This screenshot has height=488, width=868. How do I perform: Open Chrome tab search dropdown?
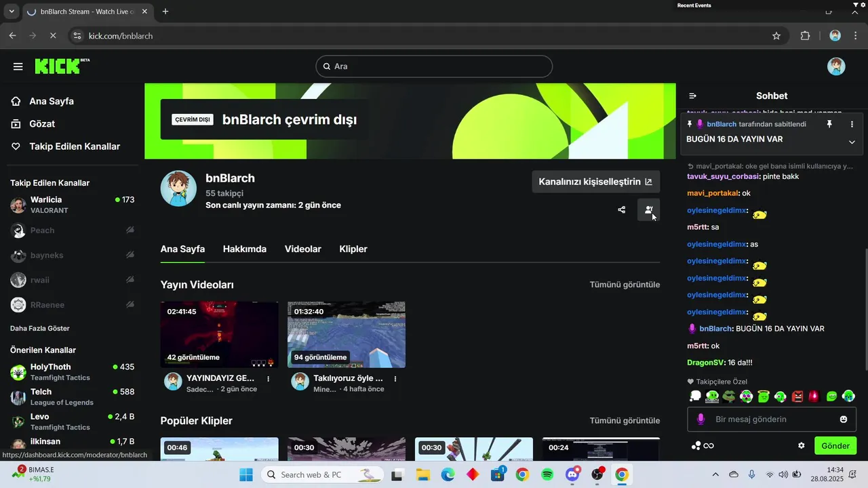[12, 12]
